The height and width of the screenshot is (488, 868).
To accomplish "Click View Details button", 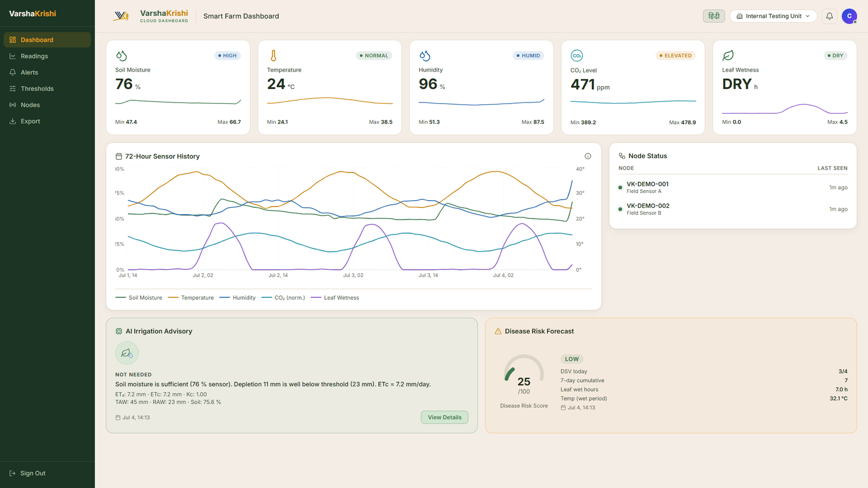I will 444,417.
